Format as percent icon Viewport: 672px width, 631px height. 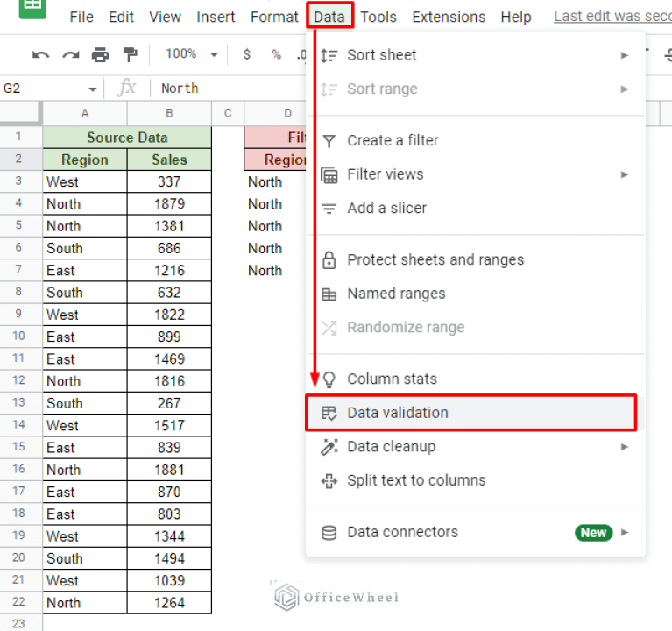click(277, 54)
